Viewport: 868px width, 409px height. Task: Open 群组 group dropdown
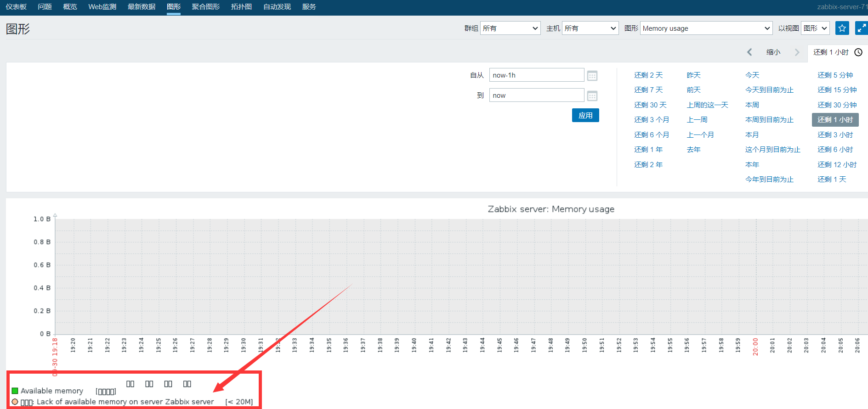pos(510,28)
